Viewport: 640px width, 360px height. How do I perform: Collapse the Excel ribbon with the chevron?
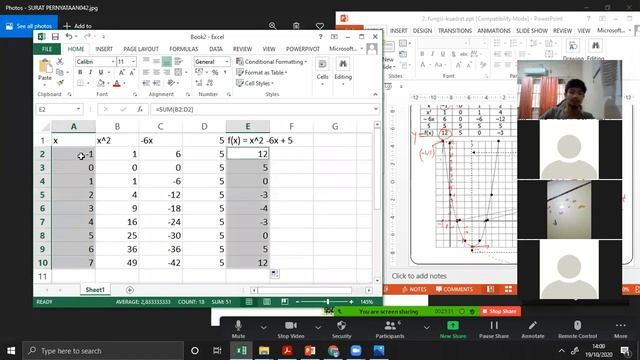tap(375, 94)
